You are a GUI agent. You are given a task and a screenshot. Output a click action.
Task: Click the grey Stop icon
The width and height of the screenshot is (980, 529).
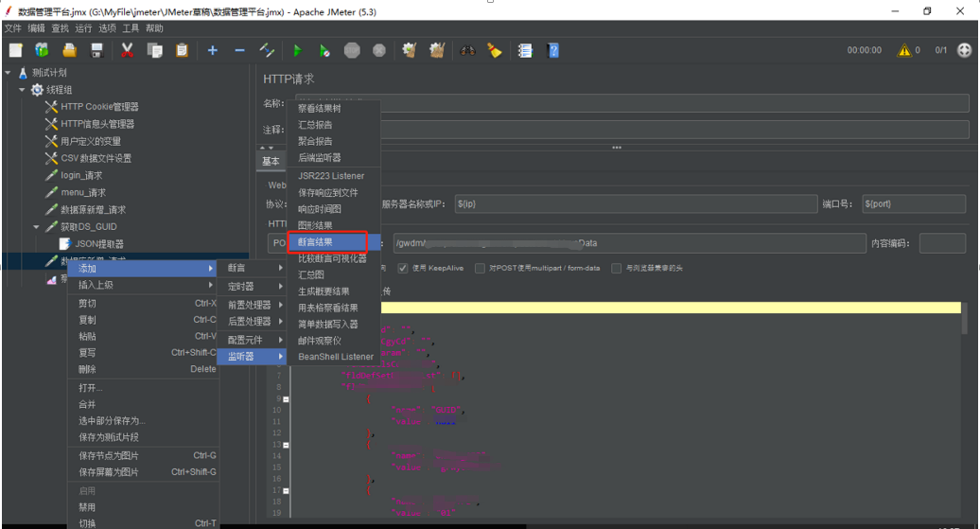point(352,51)
